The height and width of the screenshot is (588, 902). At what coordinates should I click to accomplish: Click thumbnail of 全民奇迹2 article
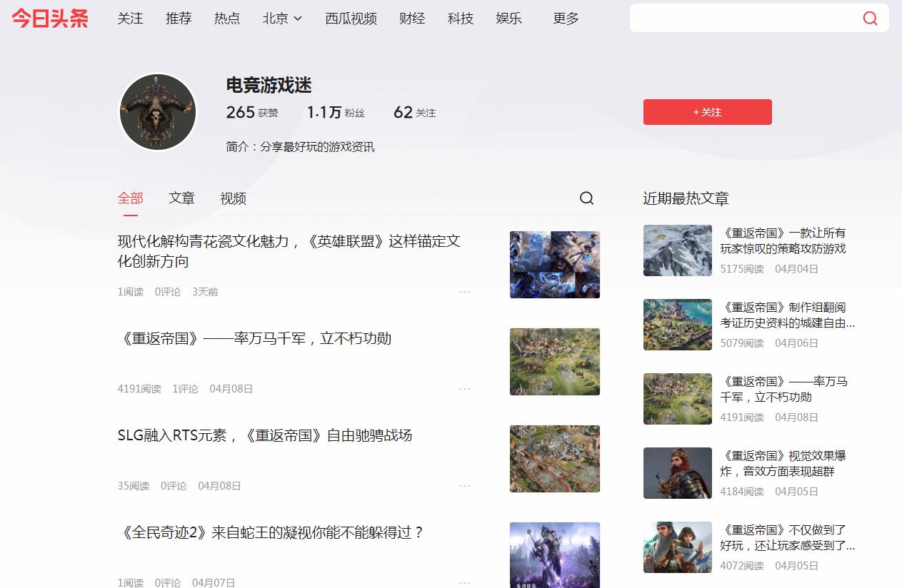555,555
